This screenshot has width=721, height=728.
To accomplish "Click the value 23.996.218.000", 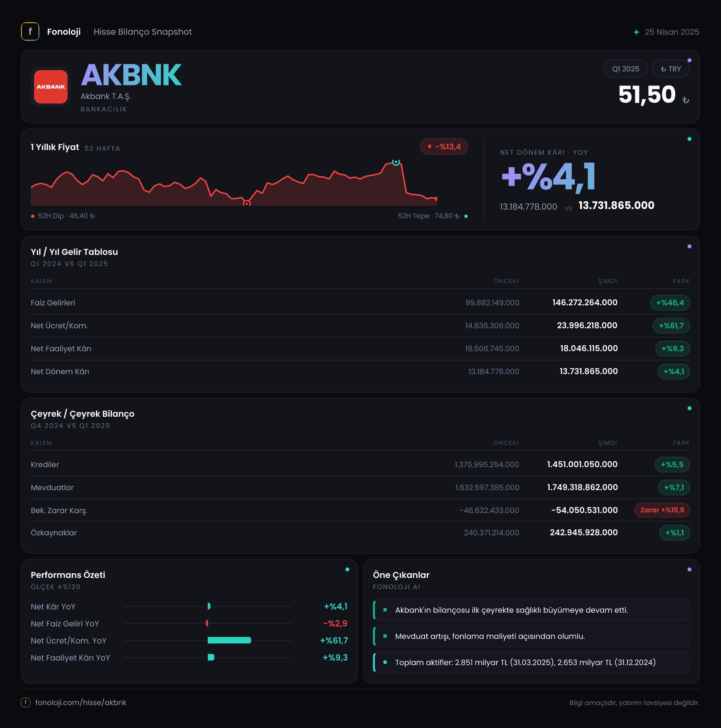I will pyautogui.click(x=587, y=326).
